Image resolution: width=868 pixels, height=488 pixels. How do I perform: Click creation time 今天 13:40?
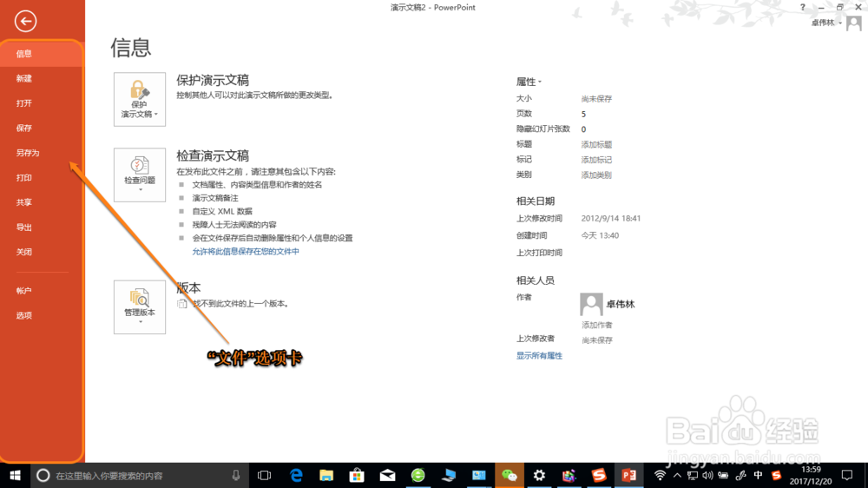pyautogui.click(x=600, y=235)
